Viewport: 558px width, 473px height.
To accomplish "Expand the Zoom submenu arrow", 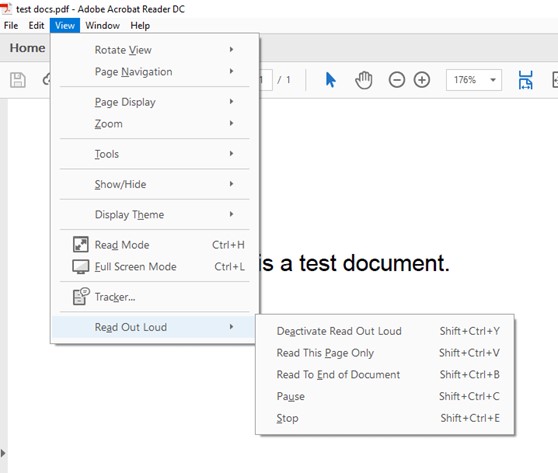I will (232, 123).
